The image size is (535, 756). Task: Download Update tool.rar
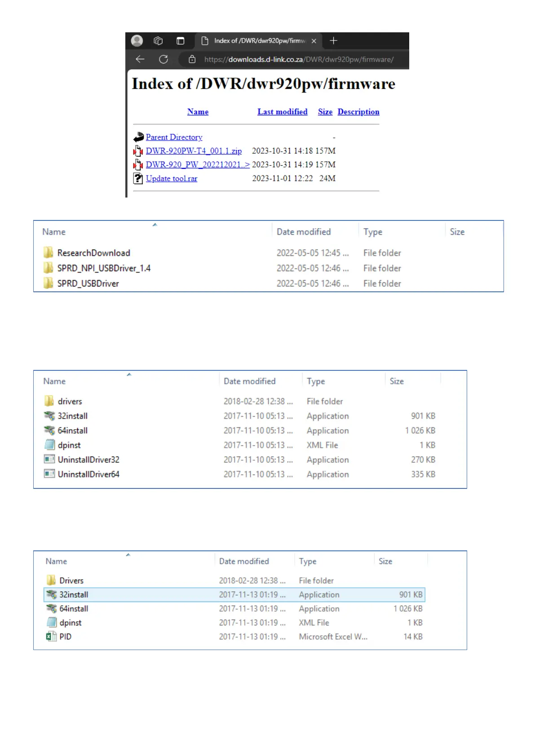[172, 179]
